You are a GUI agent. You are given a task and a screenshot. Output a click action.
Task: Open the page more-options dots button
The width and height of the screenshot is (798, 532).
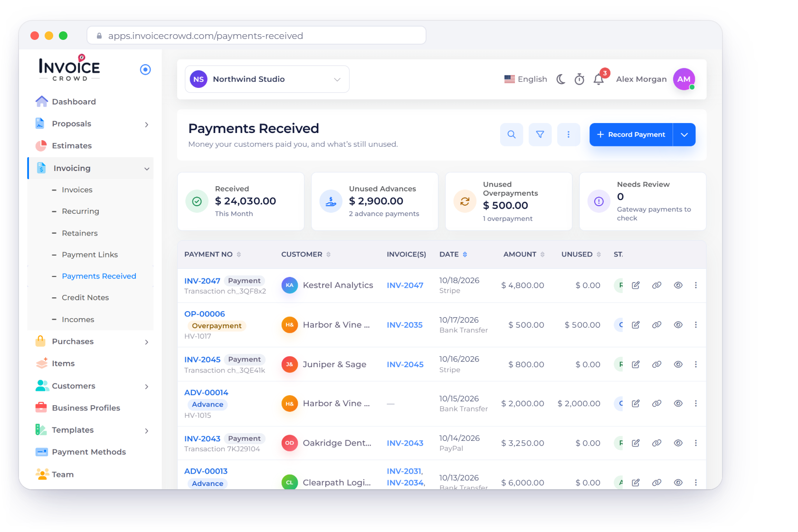click(569, 134)
